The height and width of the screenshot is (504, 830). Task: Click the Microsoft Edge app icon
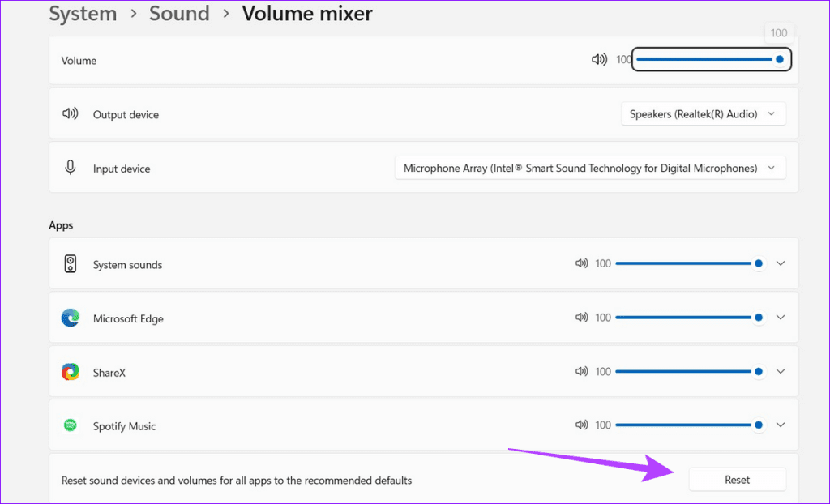tap(71, 318)
